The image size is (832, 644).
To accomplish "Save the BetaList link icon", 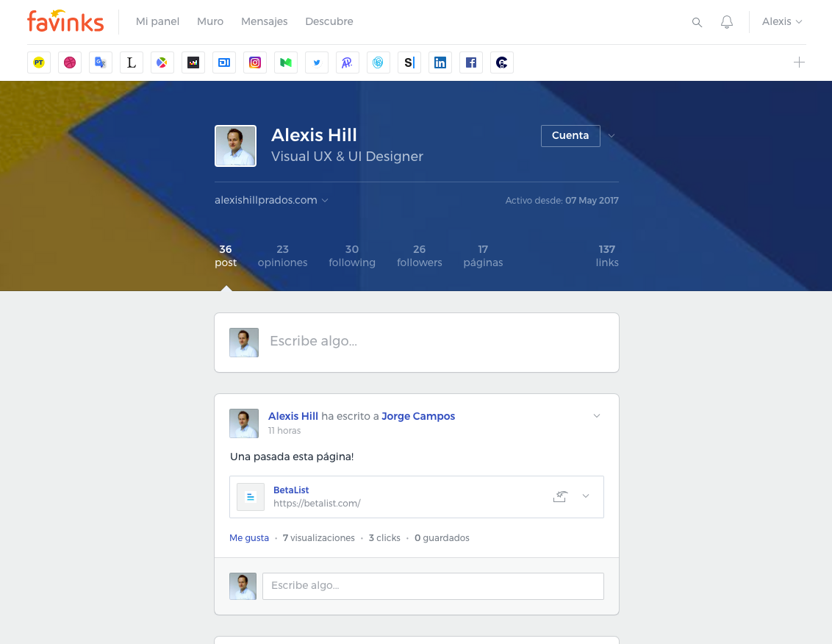I will (x=560, y=496).
